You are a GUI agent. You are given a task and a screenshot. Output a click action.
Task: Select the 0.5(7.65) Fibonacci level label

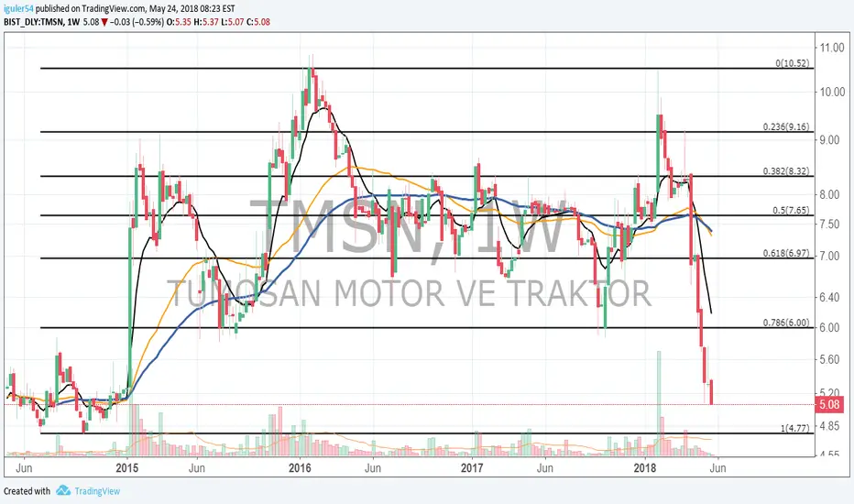click(791, 210)
